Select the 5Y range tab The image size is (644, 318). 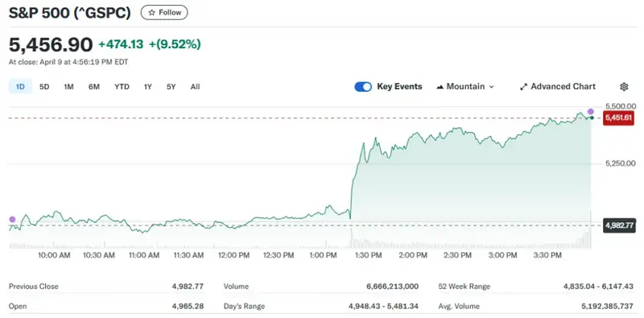coord(171,87)
